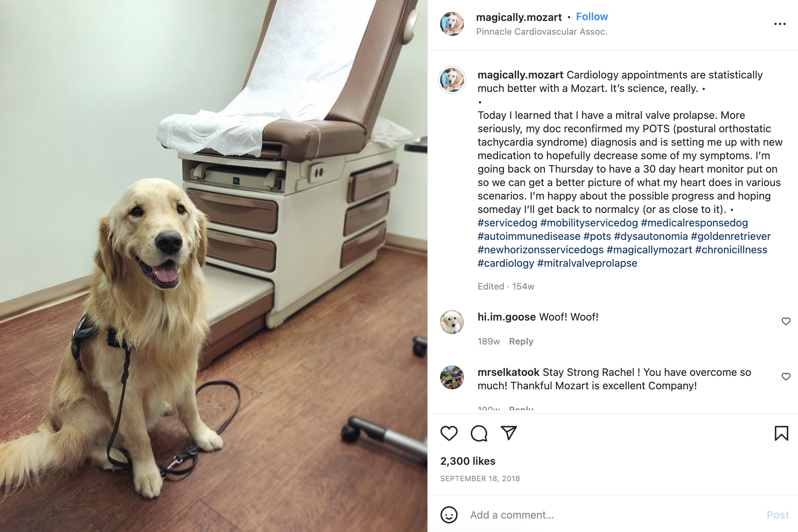Viewport: 798px width, 532px height.
Task: Like the post with the heart icon
Action: coord(449,433)
